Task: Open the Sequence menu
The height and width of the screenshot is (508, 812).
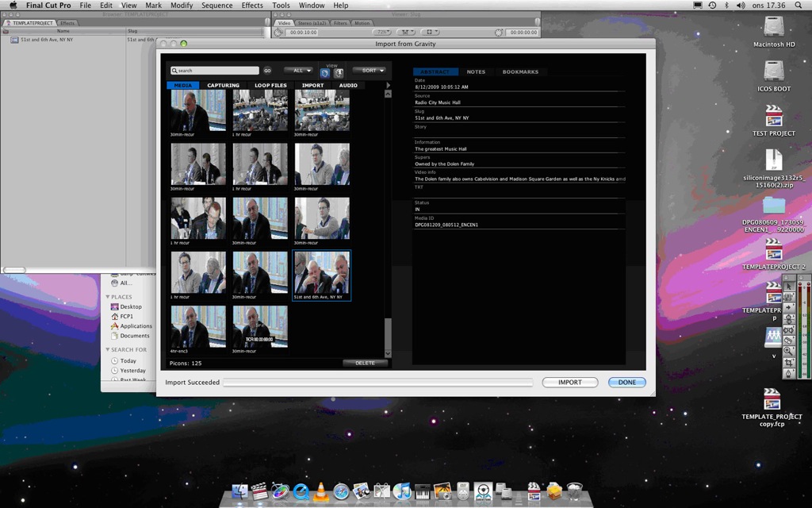Action: point(217,6)
